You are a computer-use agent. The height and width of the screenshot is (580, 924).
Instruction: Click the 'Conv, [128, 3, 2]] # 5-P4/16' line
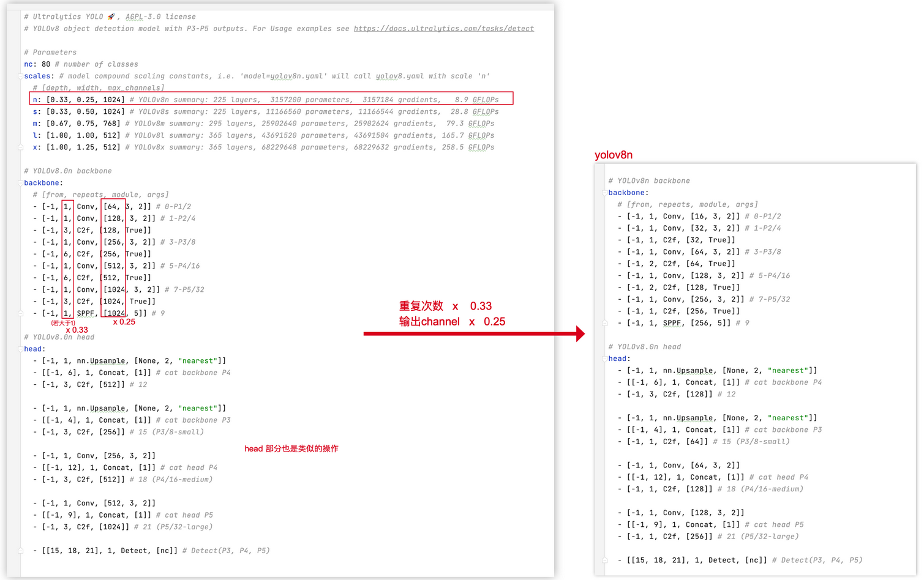704,276
